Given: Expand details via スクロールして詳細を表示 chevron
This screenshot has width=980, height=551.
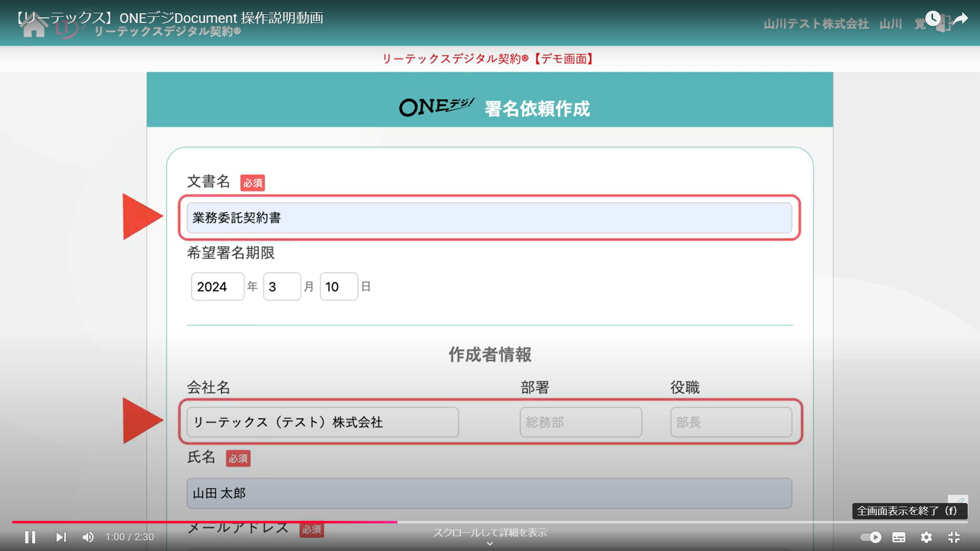Looking at the screenshot, I should (489, 543).
